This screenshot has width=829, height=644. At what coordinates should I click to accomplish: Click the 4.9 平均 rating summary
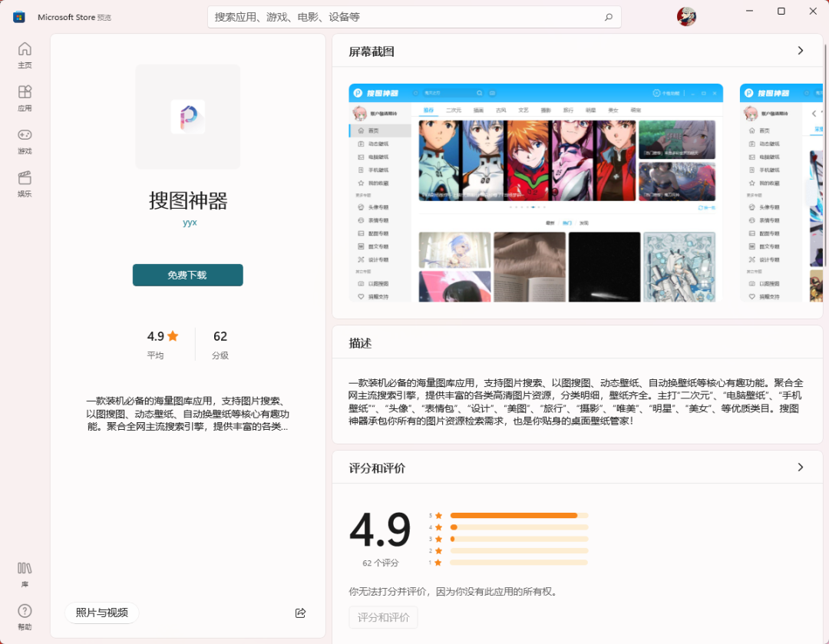click(162, 345)
